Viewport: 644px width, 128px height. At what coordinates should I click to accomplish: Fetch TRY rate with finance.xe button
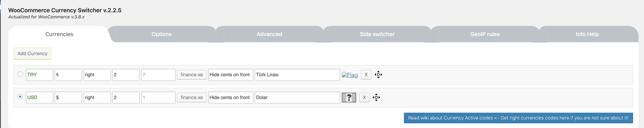(x=192, y=75)
